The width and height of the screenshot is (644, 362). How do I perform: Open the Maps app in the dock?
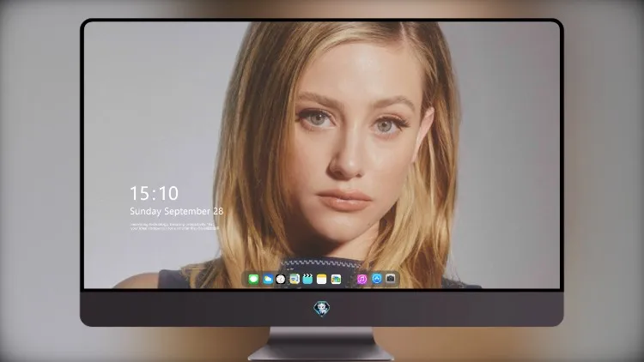click(295, 279)
